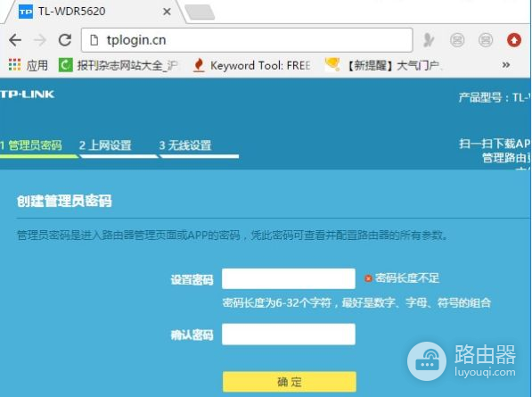Click the second round gray extension icon
The height and width of the screenshot is (397, 532).
(486, 40)
